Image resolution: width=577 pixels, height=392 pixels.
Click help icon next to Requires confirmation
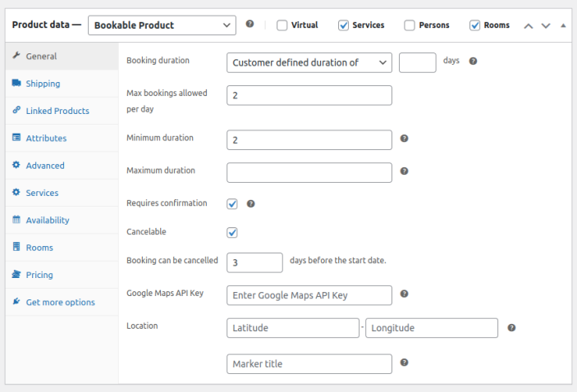click(x=251, y=203)
